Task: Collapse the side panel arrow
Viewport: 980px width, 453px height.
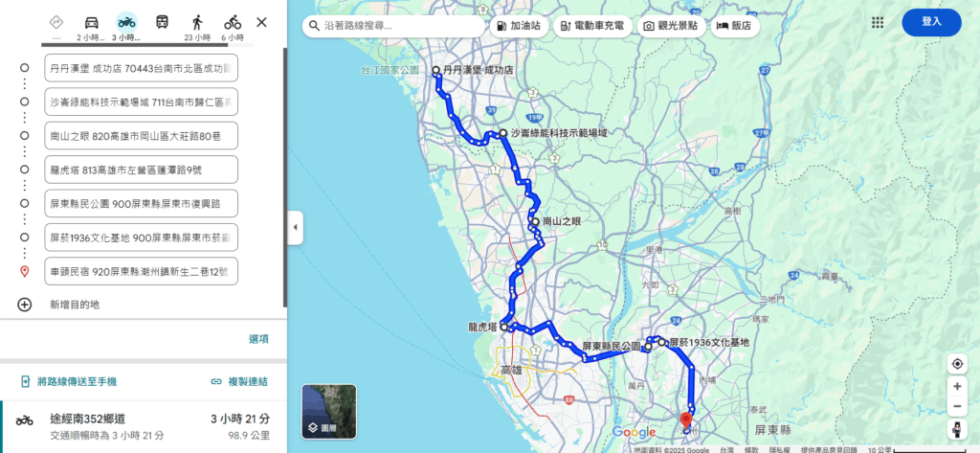Action: (x=295, y=228)
